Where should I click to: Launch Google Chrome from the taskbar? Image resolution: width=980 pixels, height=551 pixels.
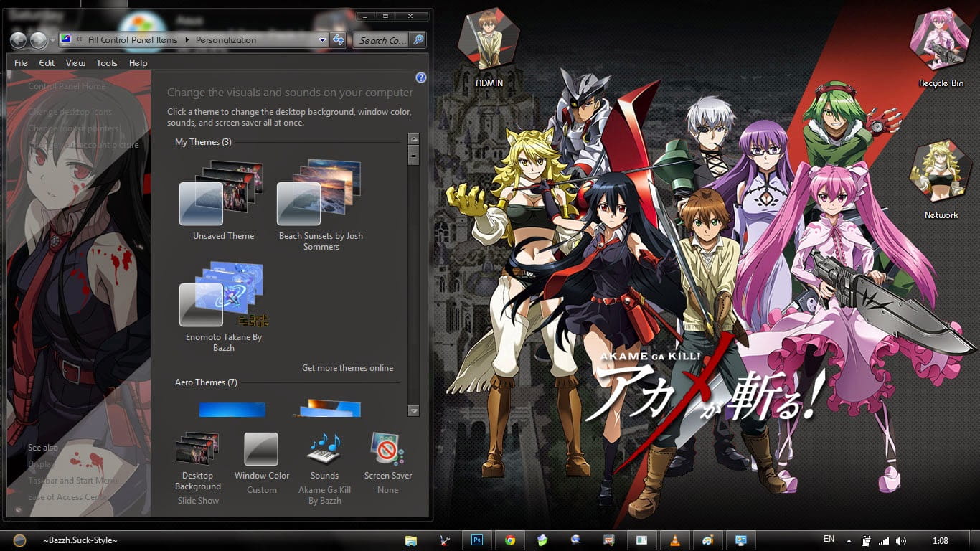[509, 540]
